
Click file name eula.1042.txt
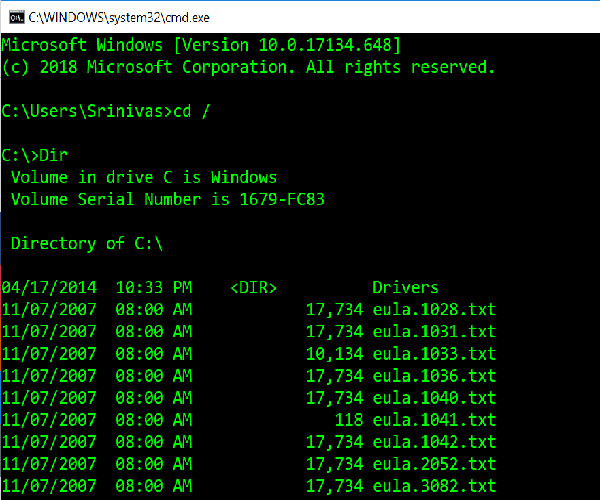click(434, 442)
